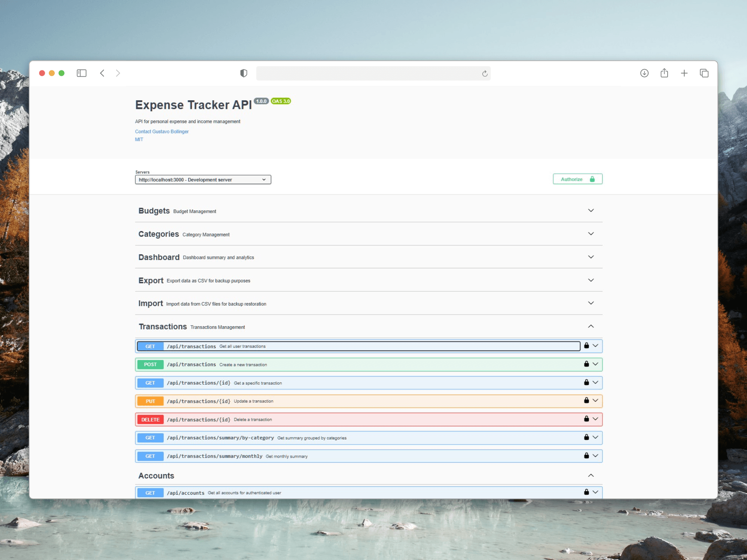Click the privacy shield icon
Image resolution: width=747 pixels, height=560 pixels.
pos(244,73)
